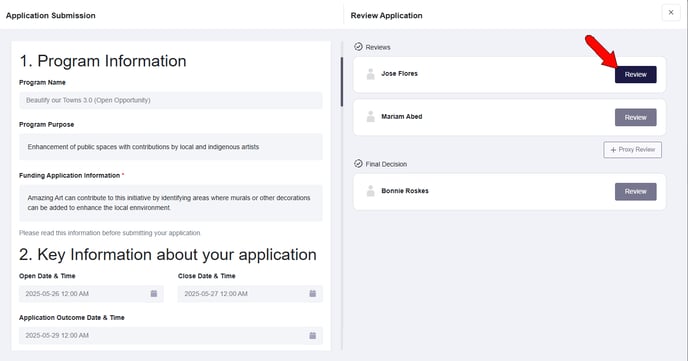Click Review button for Mariam Abed
The image size is (688, 361).
[x=635, y=118]
